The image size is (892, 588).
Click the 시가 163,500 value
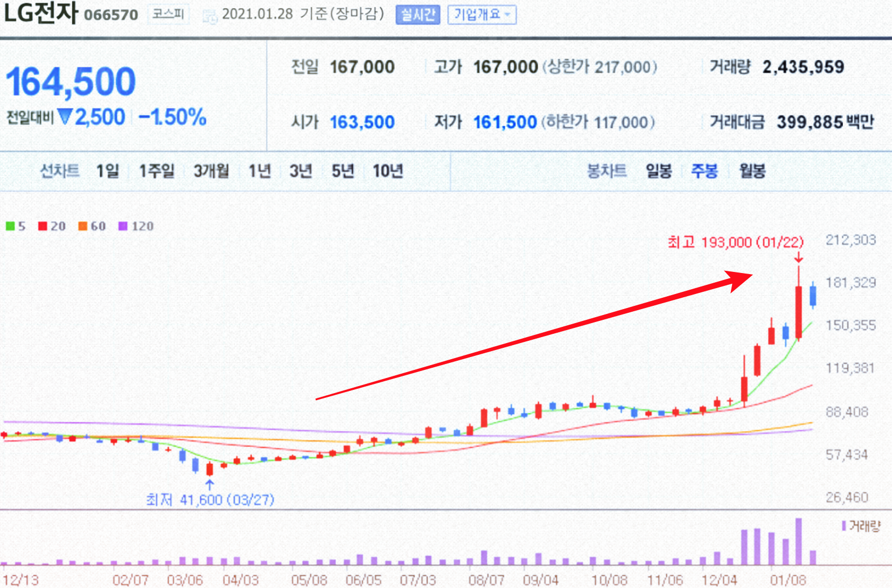[362, 122]
